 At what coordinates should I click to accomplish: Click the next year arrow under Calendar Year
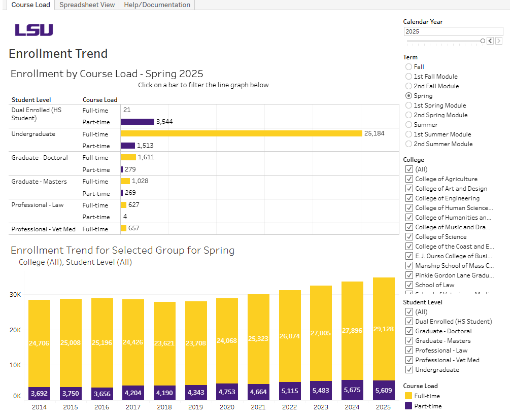[x=498, y=41]
